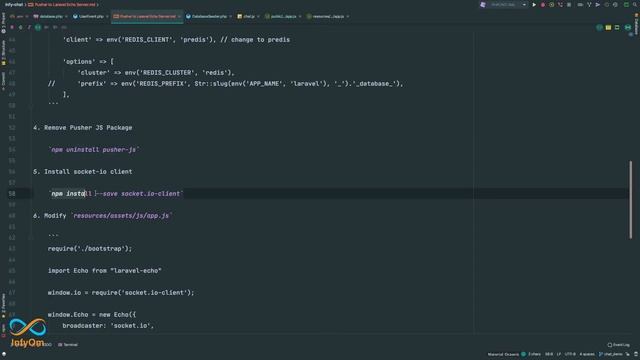Open the Project tool window on left edge
The width and height of the screenshot is (640, 360).
point(4,22)
